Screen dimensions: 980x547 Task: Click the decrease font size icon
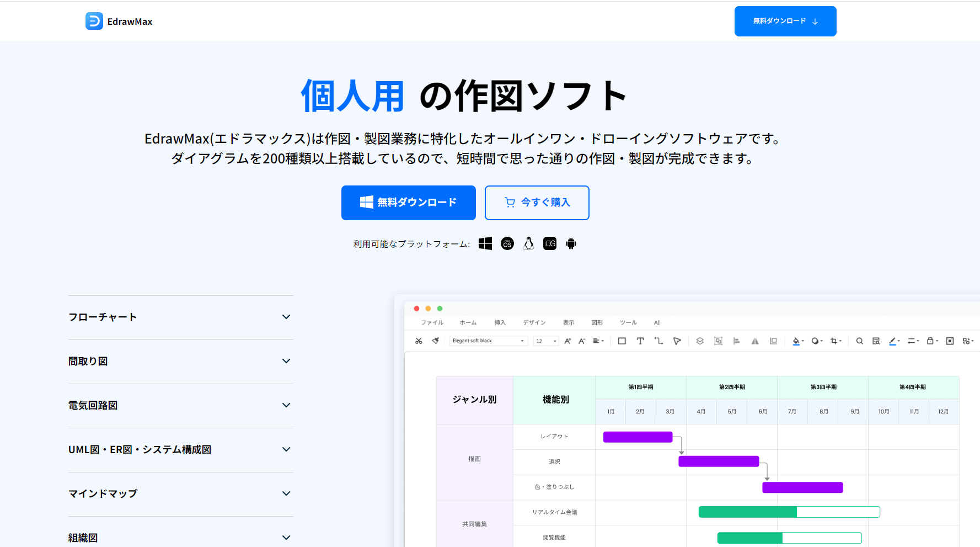point(582,341)
